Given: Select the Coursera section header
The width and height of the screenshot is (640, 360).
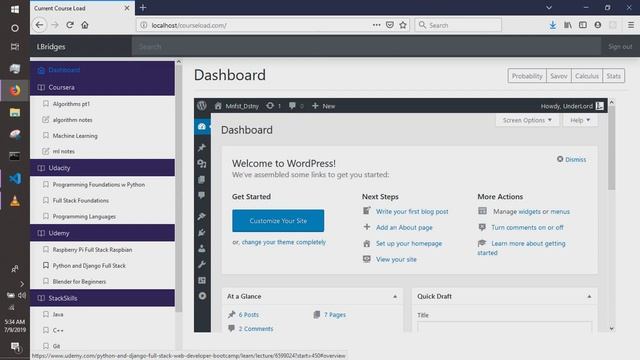Looking at the screenshot, I should [102, 87].
